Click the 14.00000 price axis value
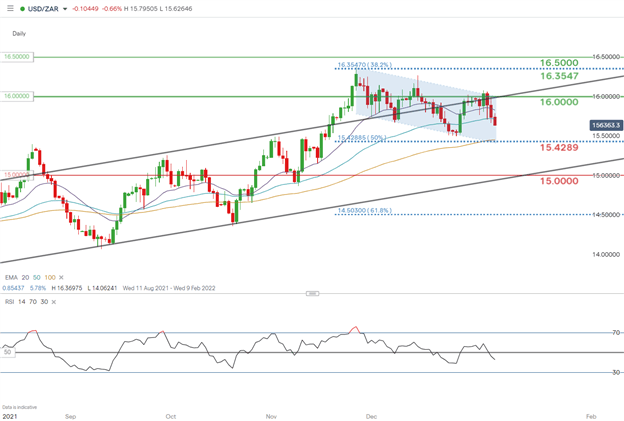The width and height of the screenshot is (624, 421). coord(606,254)
